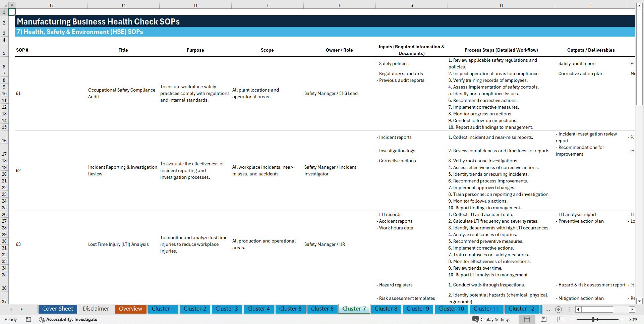Add a new worksheet with the plus circle

pos(559,309)
